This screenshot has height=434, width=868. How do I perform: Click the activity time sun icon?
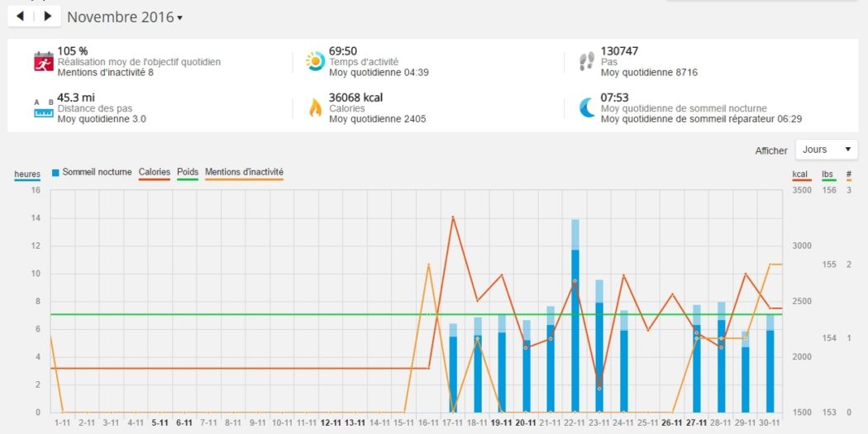[315, 61]
